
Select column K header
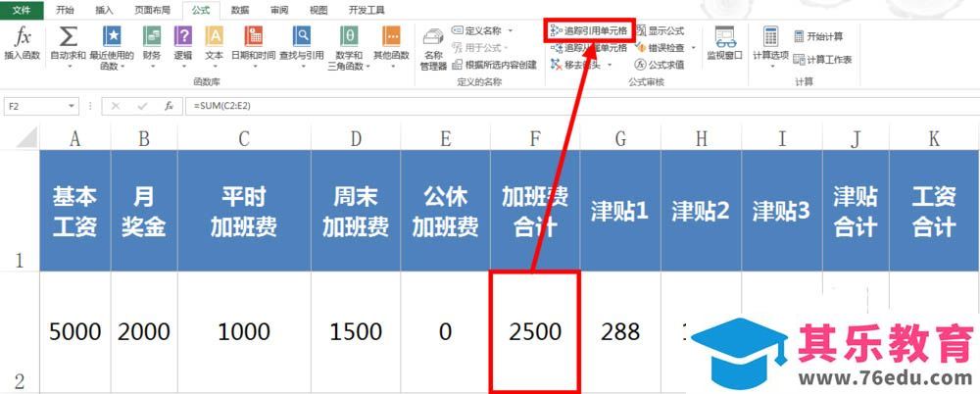point(934,137)
